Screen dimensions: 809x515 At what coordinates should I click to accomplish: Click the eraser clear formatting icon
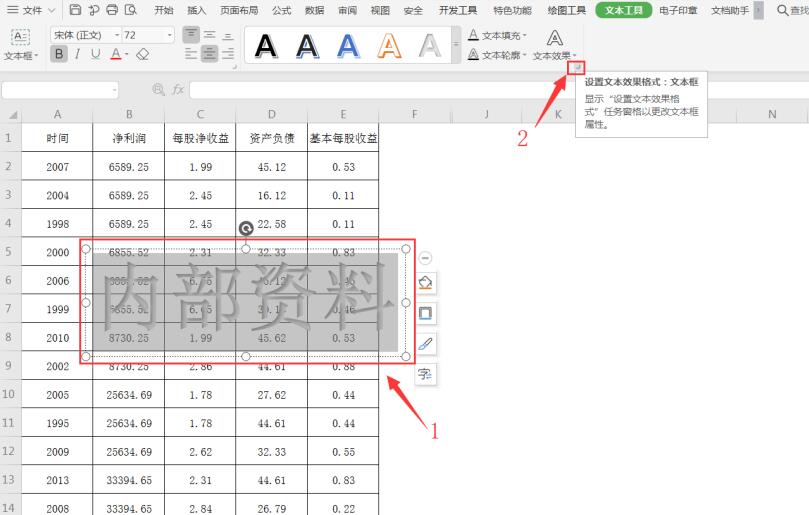[x=143, y=54]
